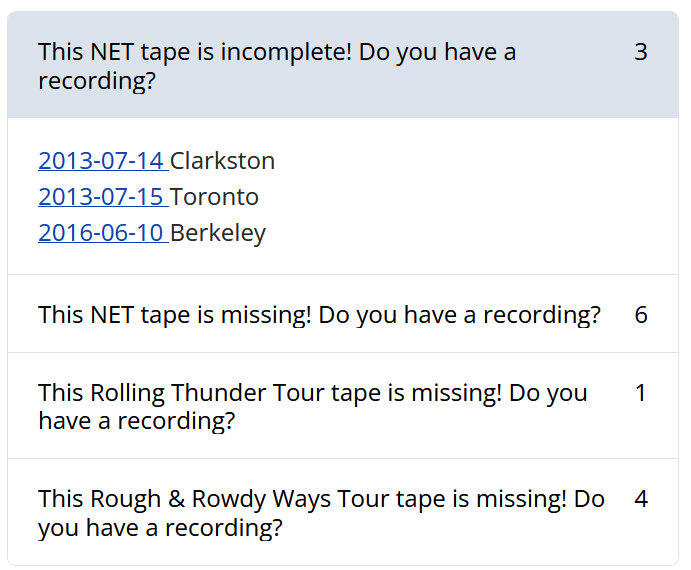Click the count 3 on incomplete NET header
This screenshot has height=570, width=691.
(x=641, y=52)
